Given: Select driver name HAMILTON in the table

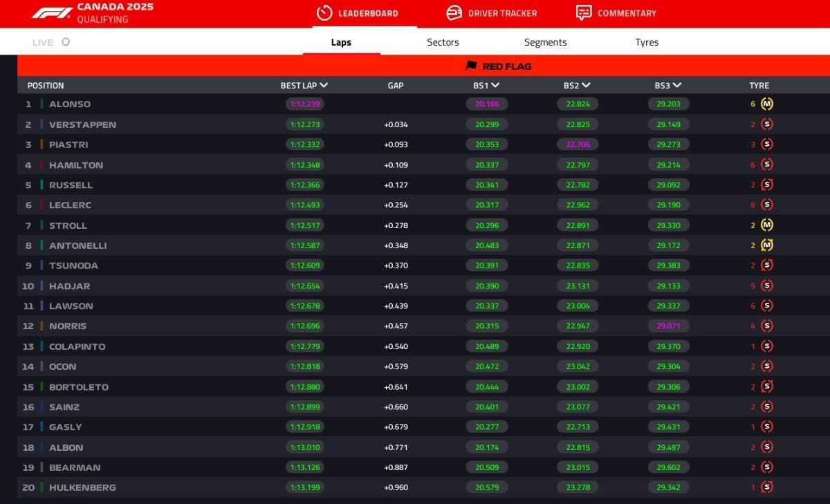Looking at the screenshot, I should pos(76,165).
